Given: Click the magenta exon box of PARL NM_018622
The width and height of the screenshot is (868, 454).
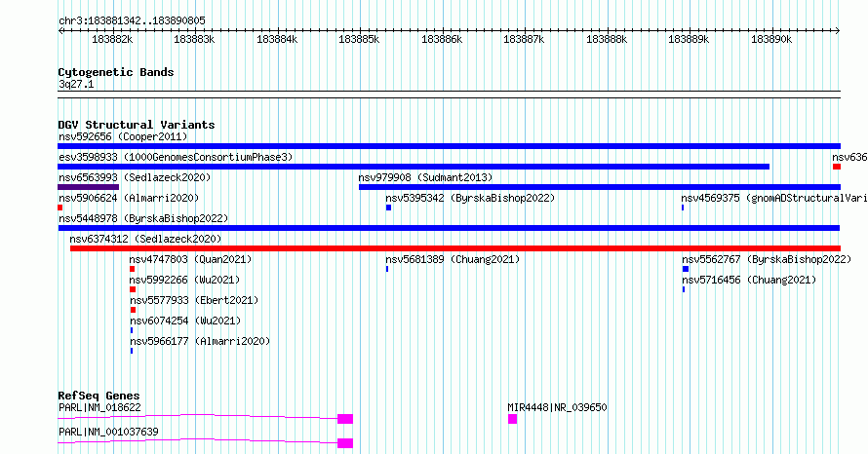Looking at the screenshot, I should pos(345,419).
